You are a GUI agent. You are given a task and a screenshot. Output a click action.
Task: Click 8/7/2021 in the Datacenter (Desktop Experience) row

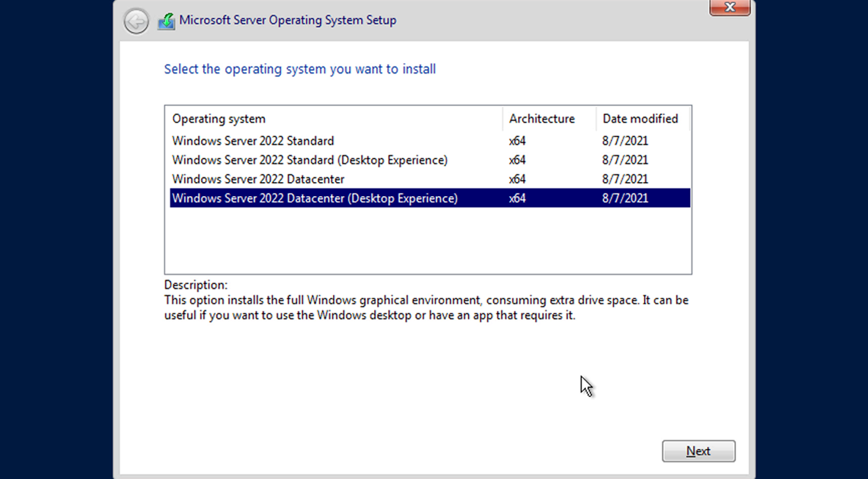(625, 198)
